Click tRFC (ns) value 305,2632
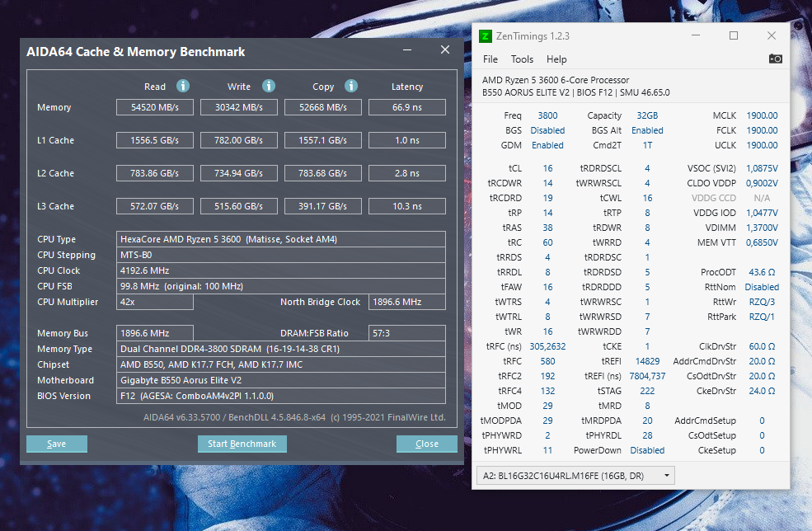812x531 pixels. (547, 346)
